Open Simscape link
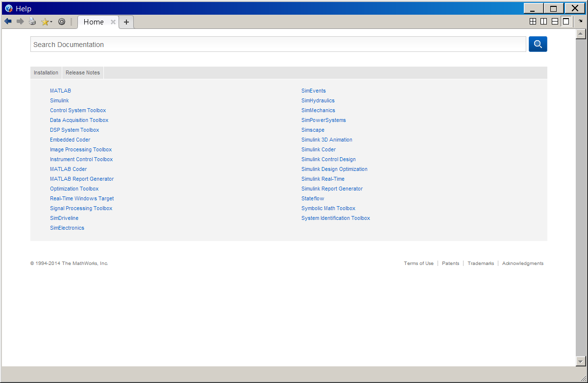The height and width of the screenshot is (383, 588). point(313,130)
